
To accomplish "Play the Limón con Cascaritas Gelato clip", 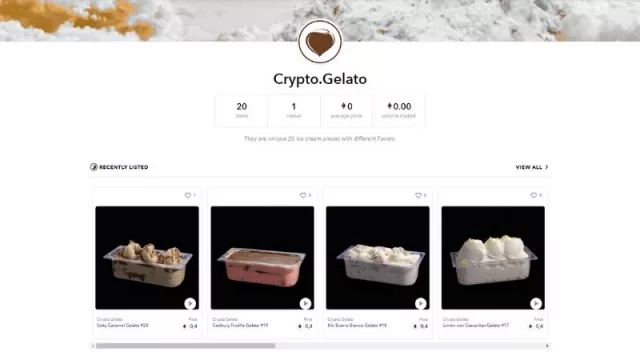I will (536, 303).
